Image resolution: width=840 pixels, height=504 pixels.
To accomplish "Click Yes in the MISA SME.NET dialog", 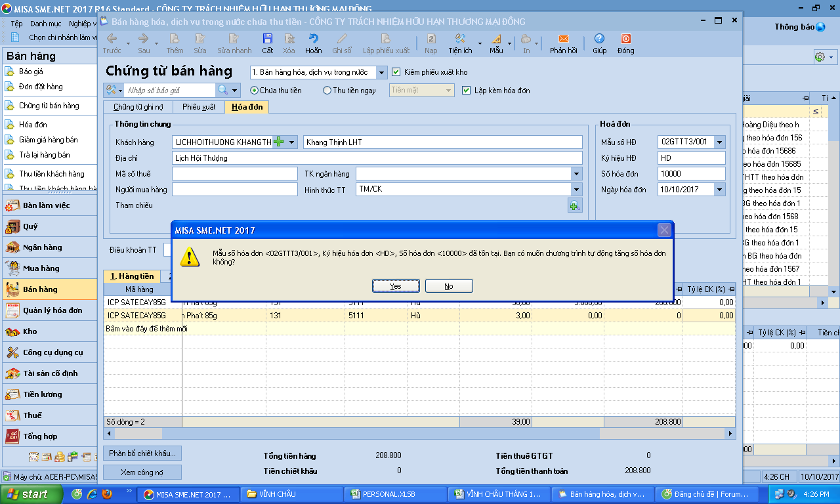I will (396, 286).
